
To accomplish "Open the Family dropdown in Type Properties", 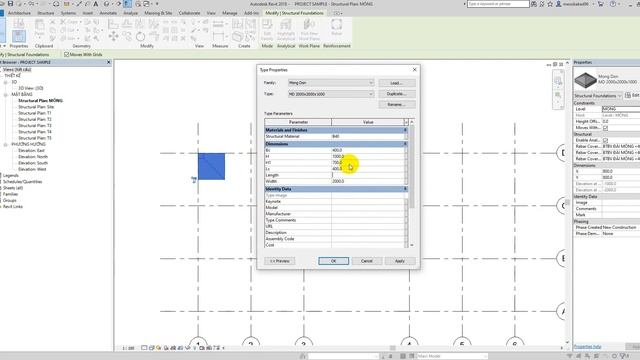I will coord(371,83).
